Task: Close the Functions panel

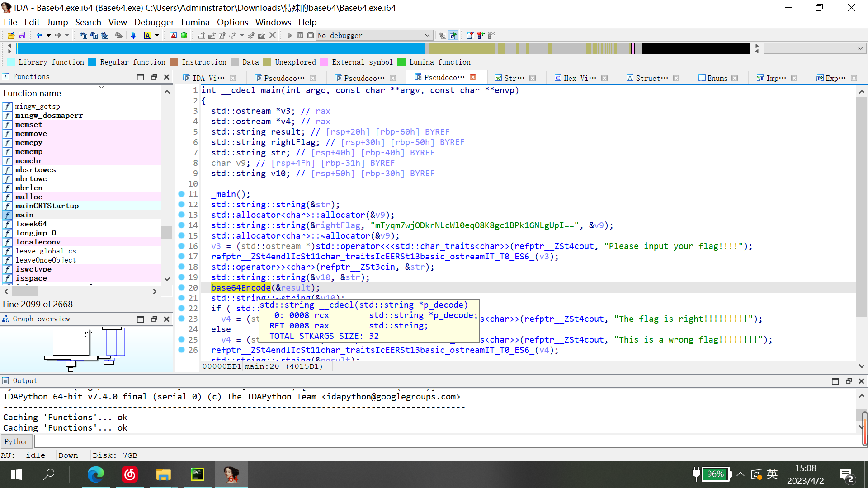Action: pyautogui.click(x=166, y=77)
